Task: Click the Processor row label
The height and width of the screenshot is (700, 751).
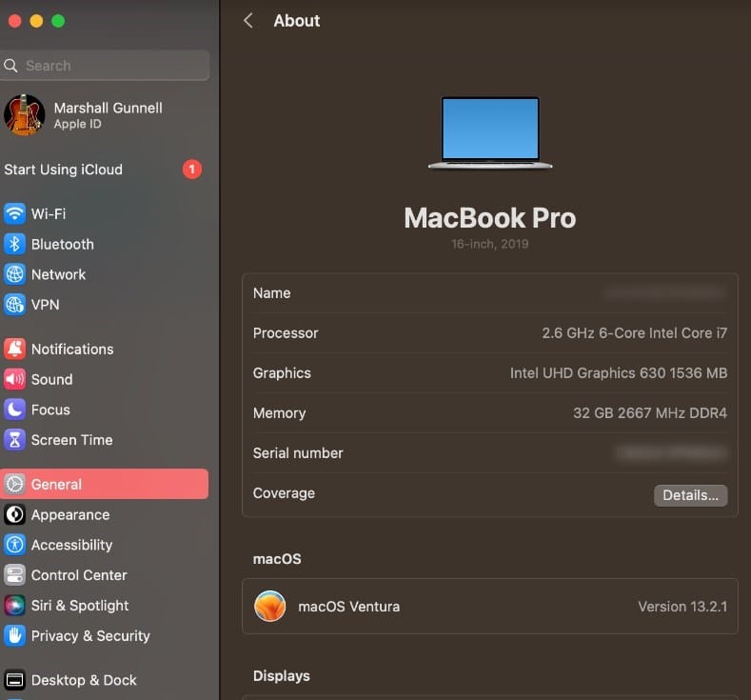Action: [286, 332]
